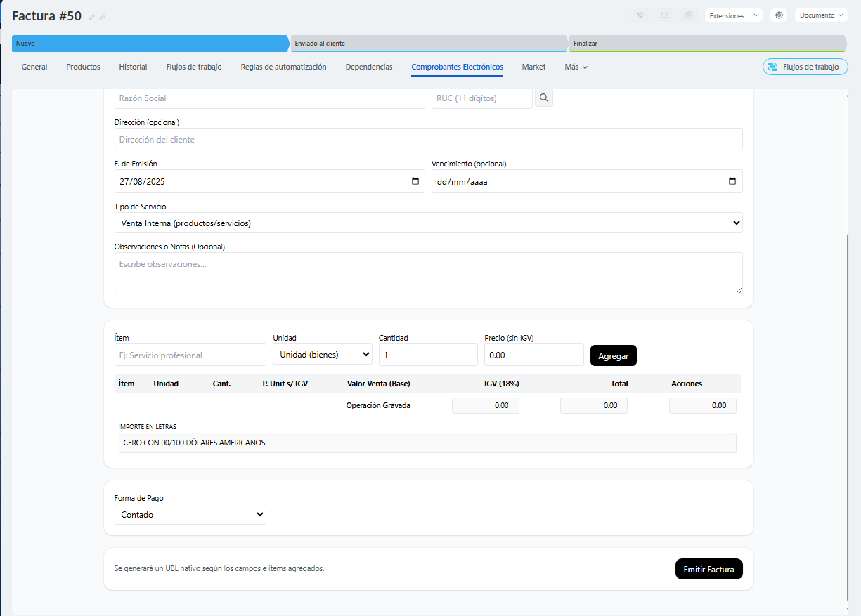861x616 pixels.
Task: Open the Vencimiento calendar picker
Action: click(x=732, y=181)
